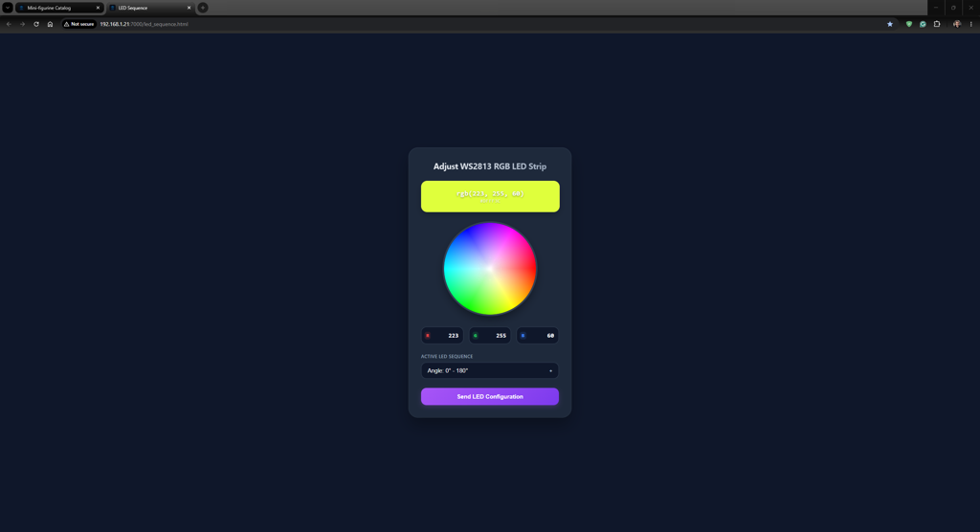This screenshot has height=532, width=980.
Task: Open the Grammarly extension icon
Action: [x=923, y=24]
